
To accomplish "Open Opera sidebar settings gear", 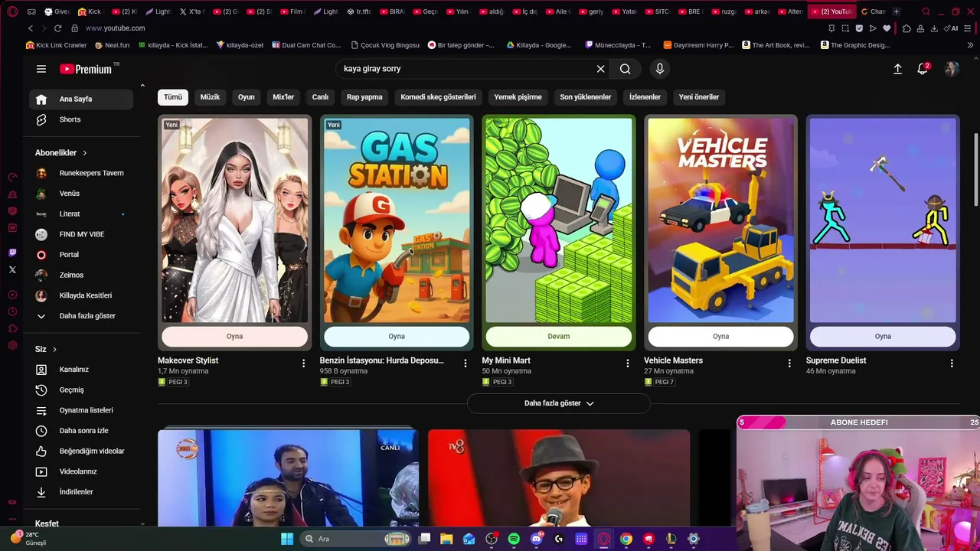I will coord(12,346).
